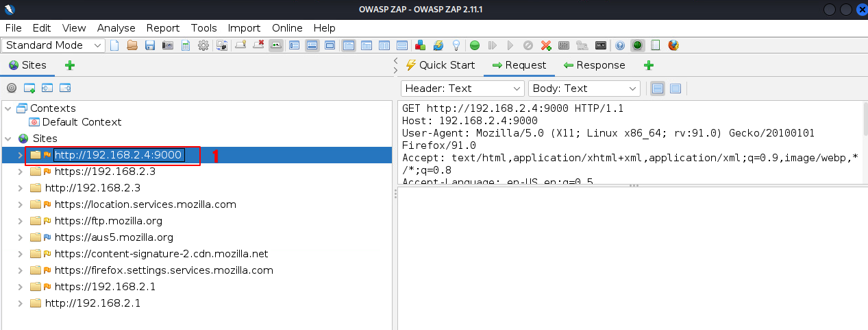The width and height of the screenshot is (868, 330).
Task: Open the Quick Start tab
Action: (441, 65)
